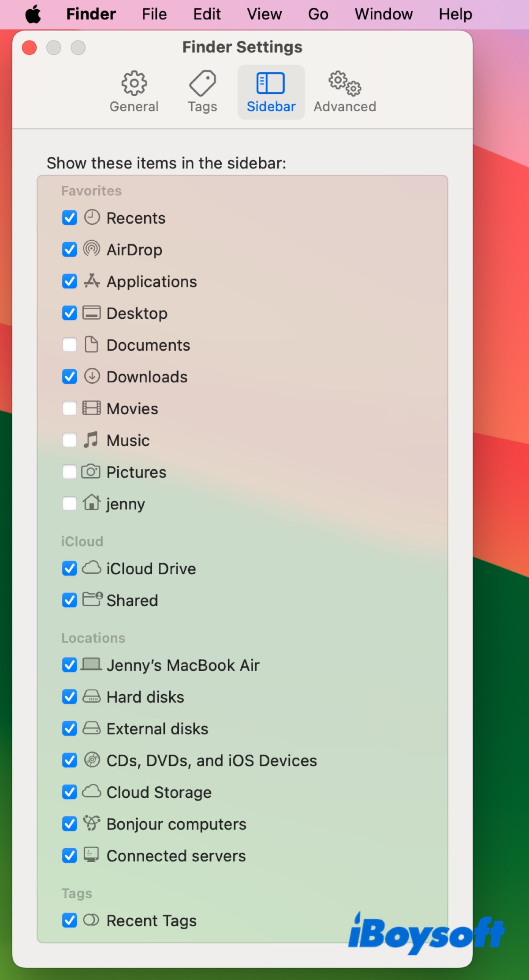
Task: Click the Downloads arrow icon
Action: click(92, 376)
